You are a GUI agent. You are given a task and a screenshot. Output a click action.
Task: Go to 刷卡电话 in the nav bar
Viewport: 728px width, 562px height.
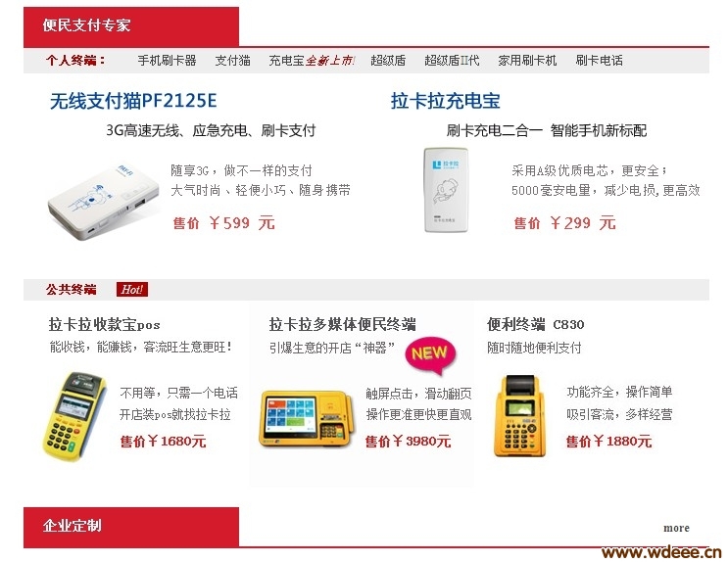tap(599, 61)
